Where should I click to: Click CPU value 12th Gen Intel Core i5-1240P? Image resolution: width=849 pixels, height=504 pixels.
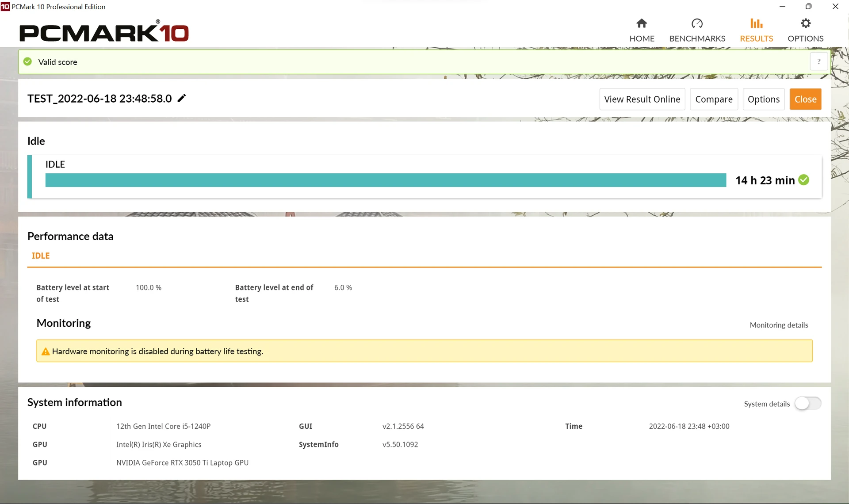pyautogui.click(x=163, y=426)
